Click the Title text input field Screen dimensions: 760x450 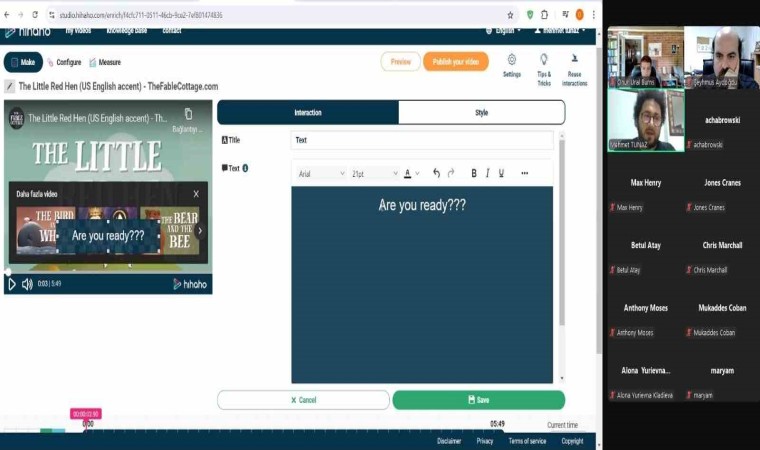421,140
